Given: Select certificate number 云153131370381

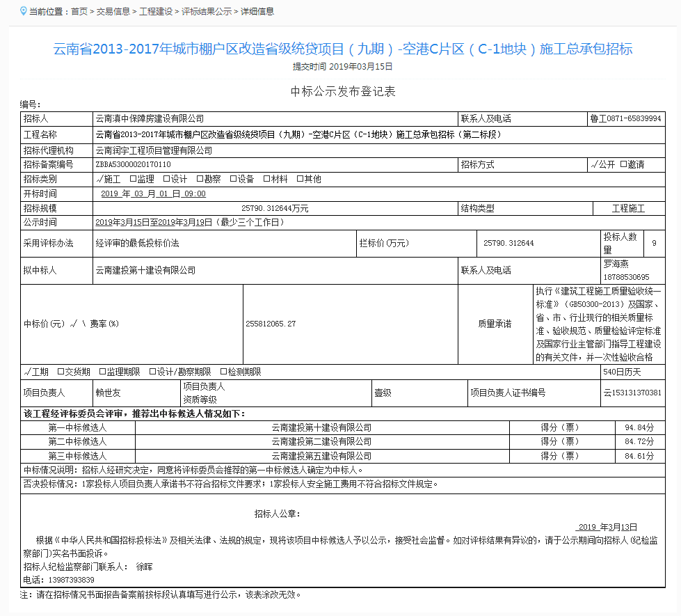Looking at the screenshot, I should coord(632,393).
